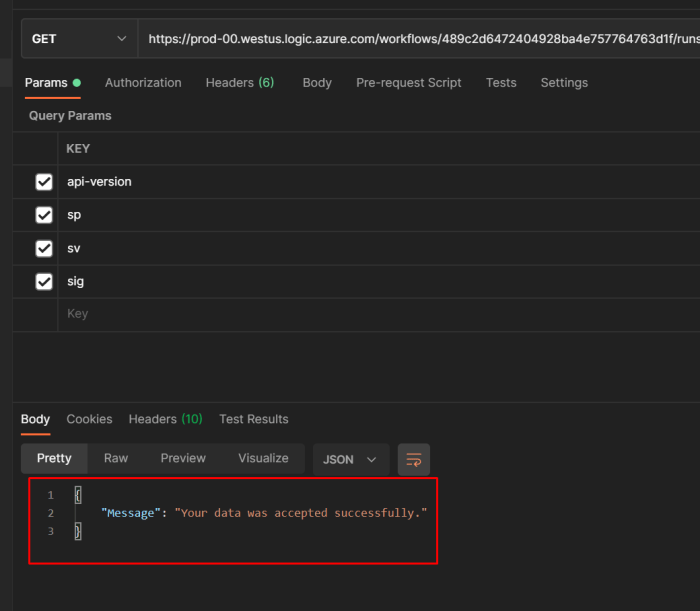This screenshot has height=611, width=700.
Task: Uncheck the sv parameter checkbox
Action: [x=44, y=249]
